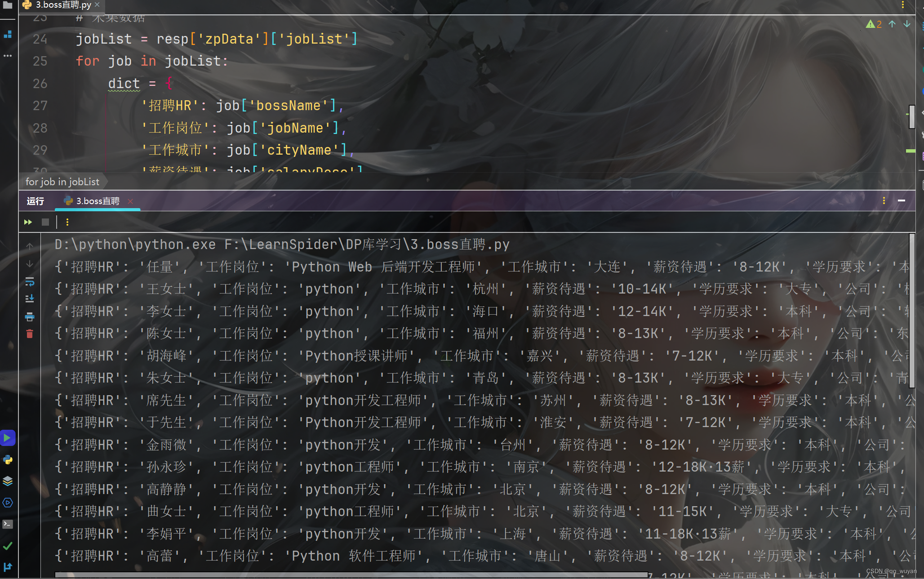Viewport: 924px width, 579px height.
Task: Open the Python Packages layers icon
Action: pyautogui.click(x=8, y=481)
